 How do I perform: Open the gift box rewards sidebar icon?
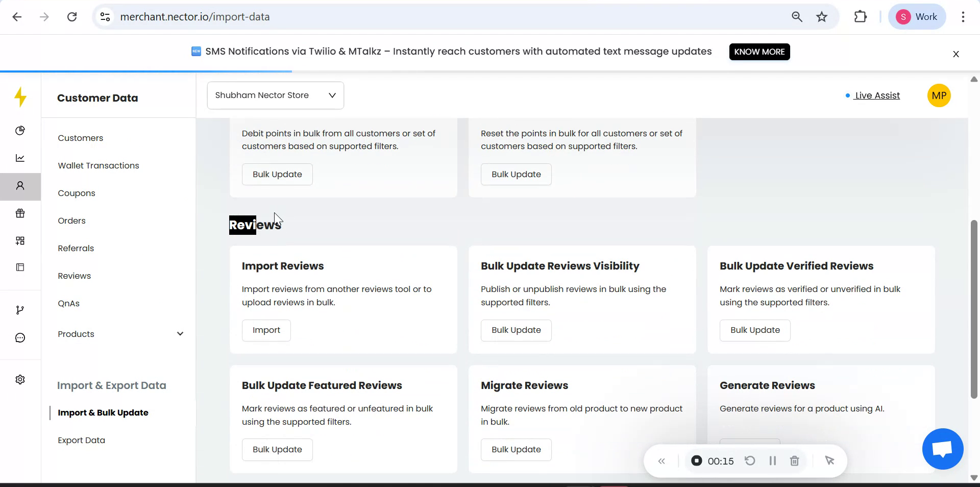coord(20,213)
